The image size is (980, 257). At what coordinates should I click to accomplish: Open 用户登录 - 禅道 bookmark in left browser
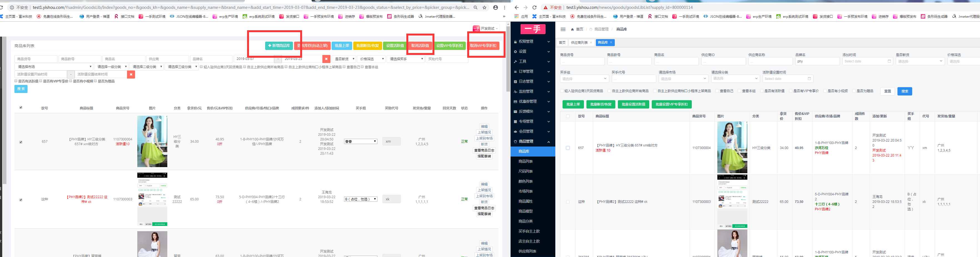[95, 16]
